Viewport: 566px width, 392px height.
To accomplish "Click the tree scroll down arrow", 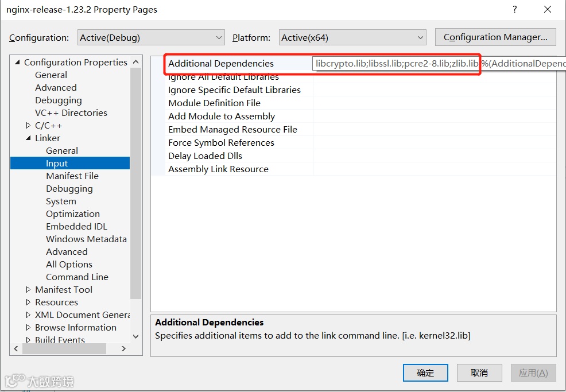I will [135, 336].
